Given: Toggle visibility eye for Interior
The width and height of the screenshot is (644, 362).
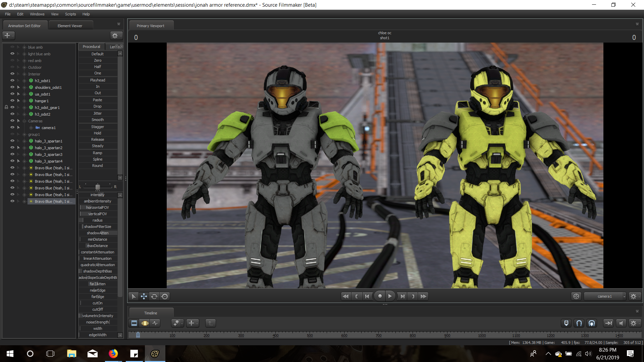Looking at the screenshot, I should pyautogui.click(x=12, y=74).
